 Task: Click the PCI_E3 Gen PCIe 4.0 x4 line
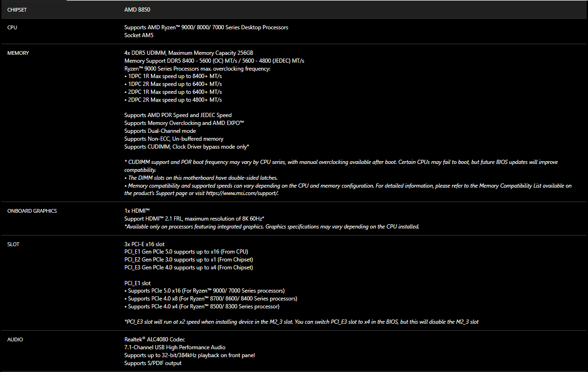(189, 268)
